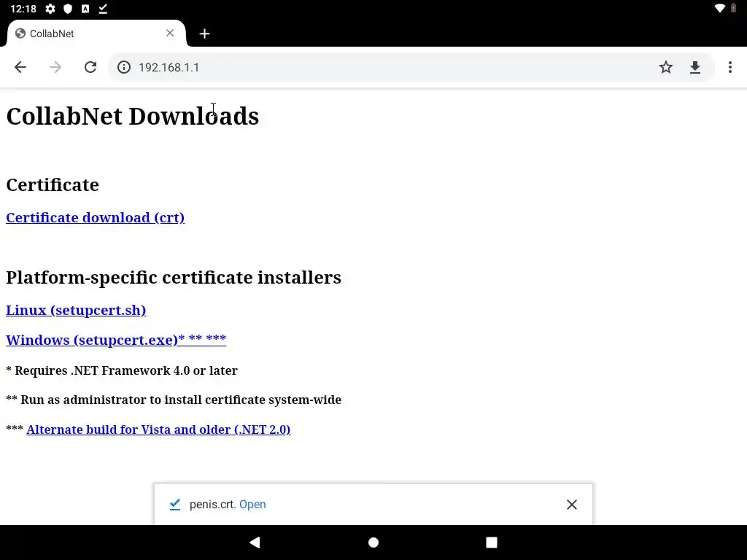Tap the Android home navigation button
Viewport: 747px width, 560px height.
pyautogui.click(x=373, y=542)
